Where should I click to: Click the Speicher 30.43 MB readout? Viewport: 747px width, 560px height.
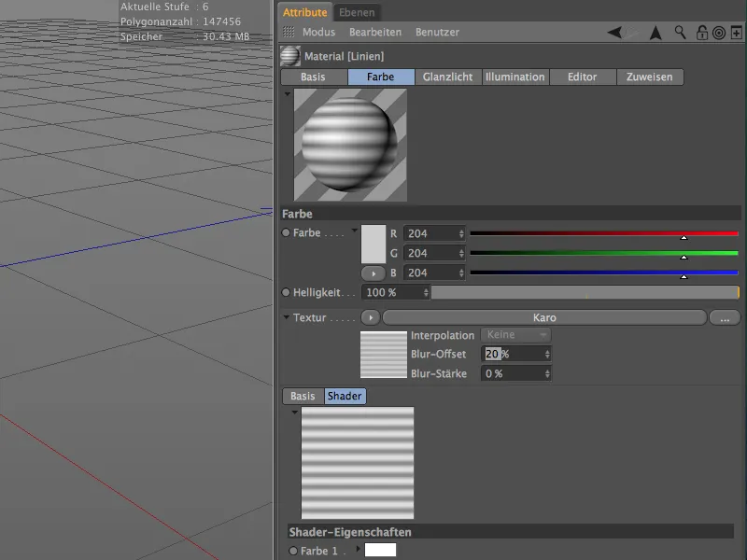pyautogui.click(x=185, y=36)
